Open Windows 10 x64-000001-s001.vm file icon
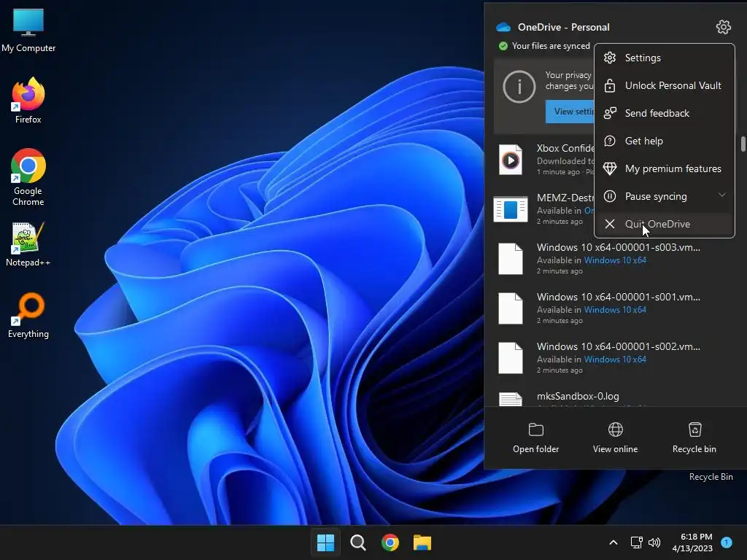Screen dimensions: 747x560 [510, 308]
